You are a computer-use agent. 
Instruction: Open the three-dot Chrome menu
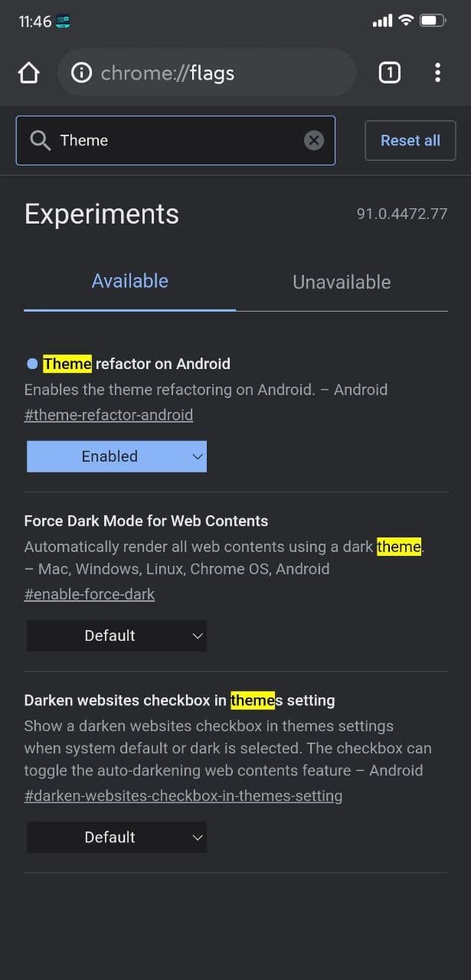437,73
